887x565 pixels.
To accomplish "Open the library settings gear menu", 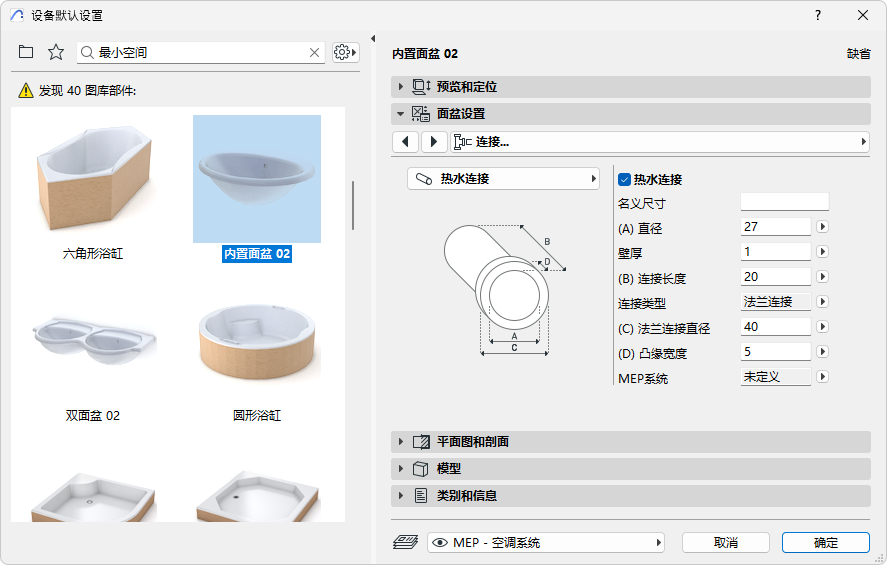I will click(345, 53).
